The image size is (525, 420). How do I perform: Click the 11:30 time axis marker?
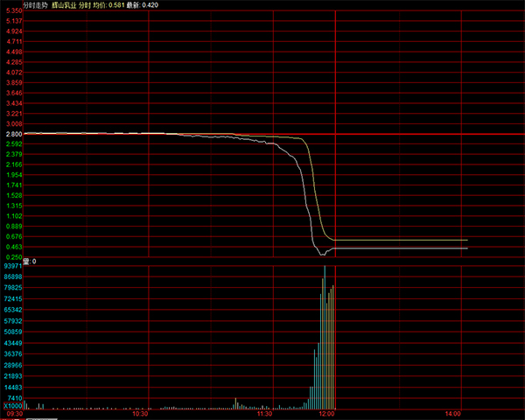[264, 415]
